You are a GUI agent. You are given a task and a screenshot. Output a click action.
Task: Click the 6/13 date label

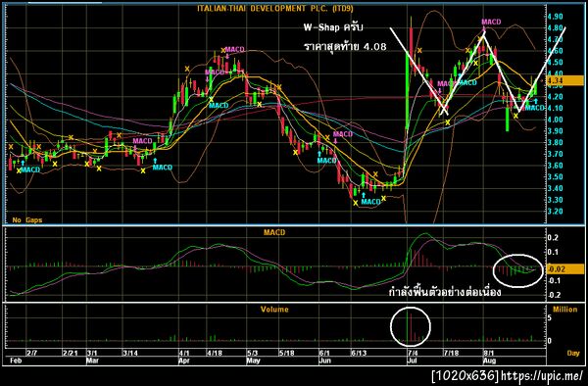click(x=359, y=353)
